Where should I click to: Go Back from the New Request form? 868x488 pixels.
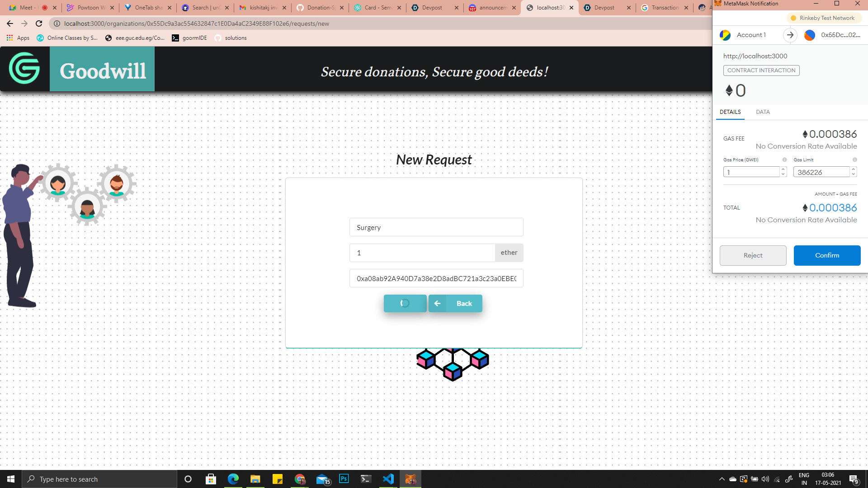tap(455, 303)
